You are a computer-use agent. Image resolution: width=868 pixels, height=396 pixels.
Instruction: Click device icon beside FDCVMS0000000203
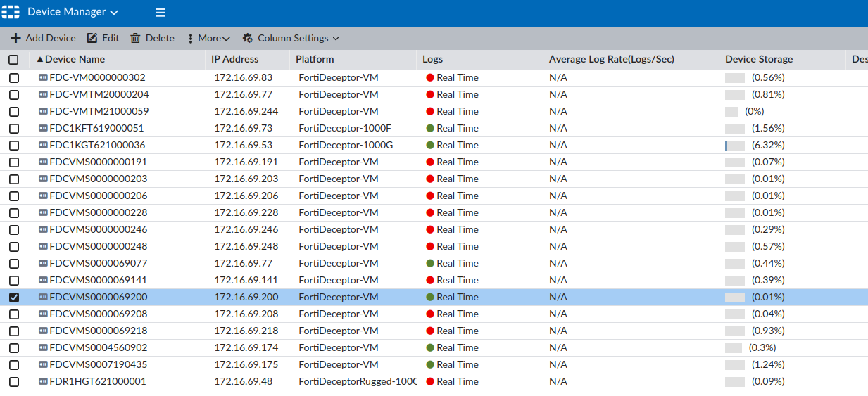[43, 179]
